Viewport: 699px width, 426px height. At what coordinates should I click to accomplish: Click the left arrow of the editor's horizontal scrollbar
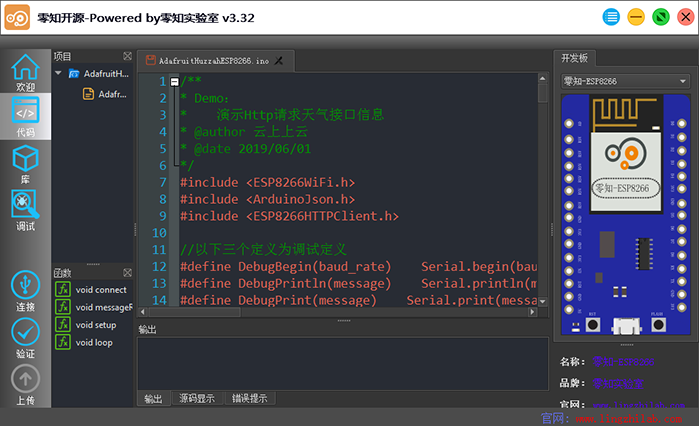point(143,312)
